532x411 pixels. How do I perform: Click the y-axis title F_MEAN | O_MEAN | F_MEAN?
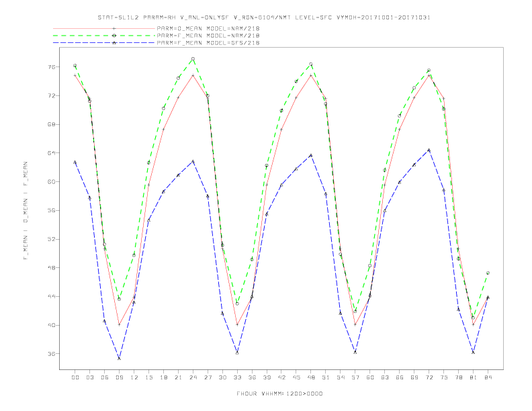coord(26,211)
